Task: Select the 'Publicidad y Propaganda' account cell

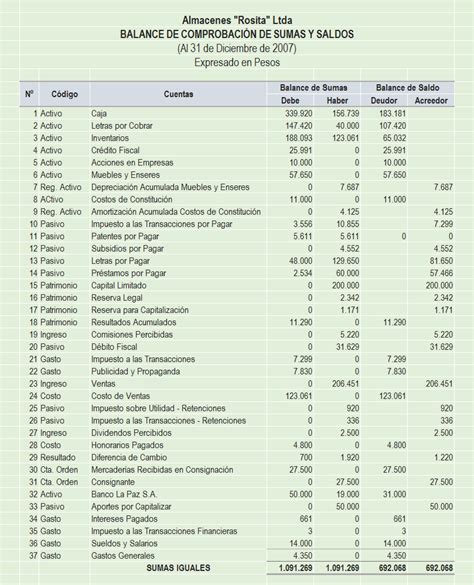Action: (135, 372)
